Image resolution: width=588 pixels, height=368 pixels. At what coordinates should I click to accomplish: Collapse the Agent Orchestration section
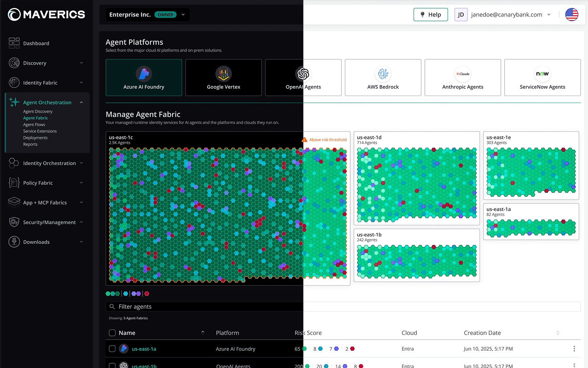tap(81, 102)
